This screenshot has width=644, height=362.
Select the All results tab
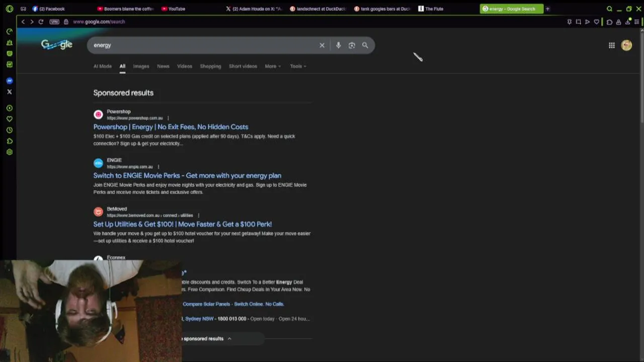[122, 66]
